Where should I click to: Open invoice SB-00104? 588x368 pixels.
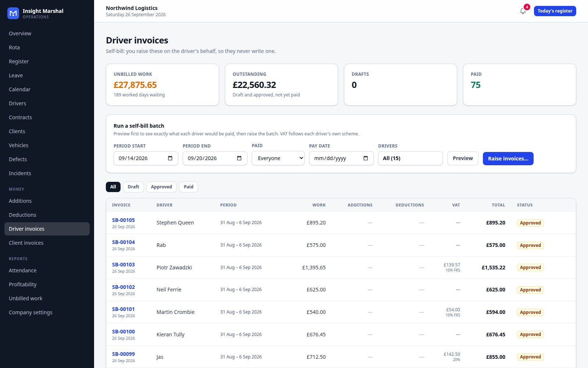pos(123,242)
